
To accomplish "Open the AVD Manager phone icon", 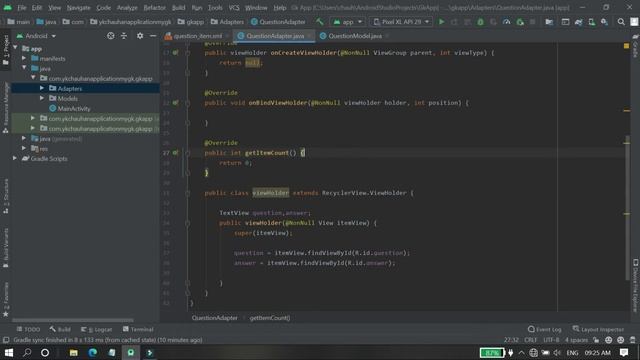I will pos(591,22).
